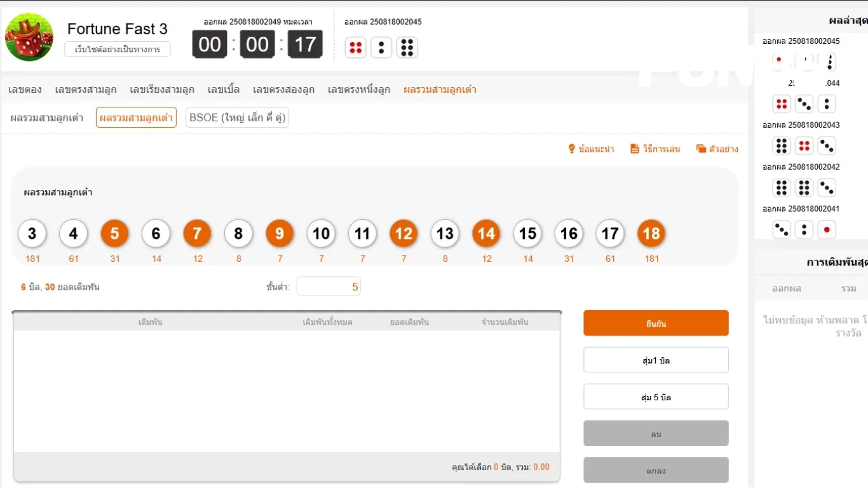Select sum number 10 ball

pos(321,234)
